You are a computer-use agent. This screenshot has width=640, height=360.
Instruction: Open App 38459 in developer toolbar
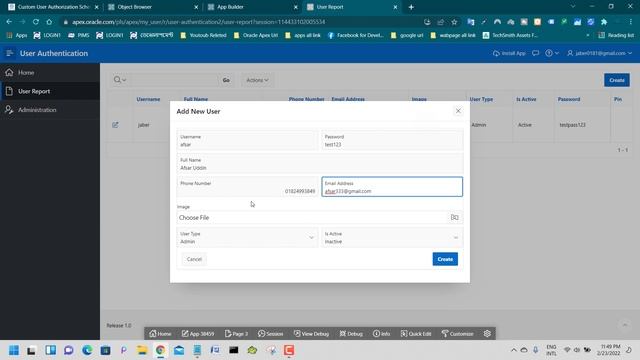coord(198,334)
